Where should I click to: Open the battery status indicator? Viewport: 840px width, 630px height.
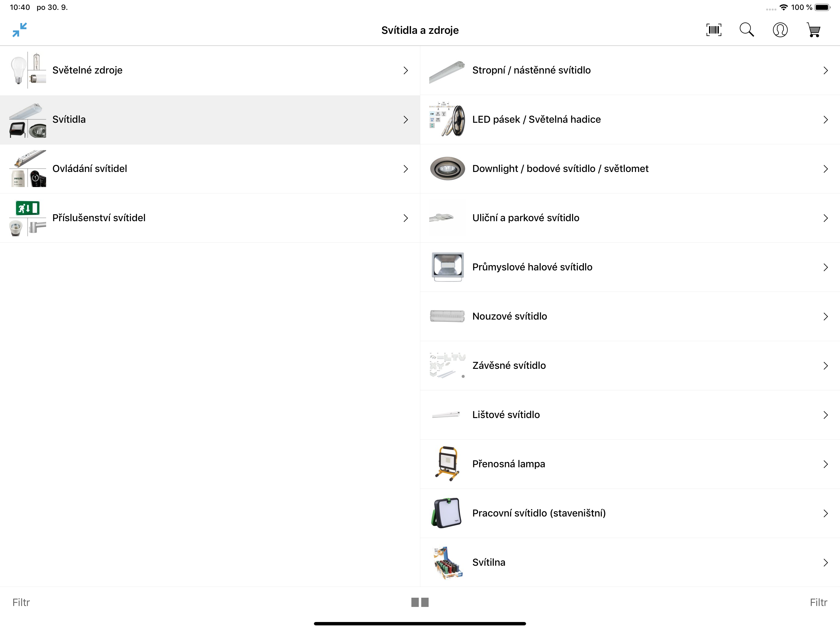point(822,7)
